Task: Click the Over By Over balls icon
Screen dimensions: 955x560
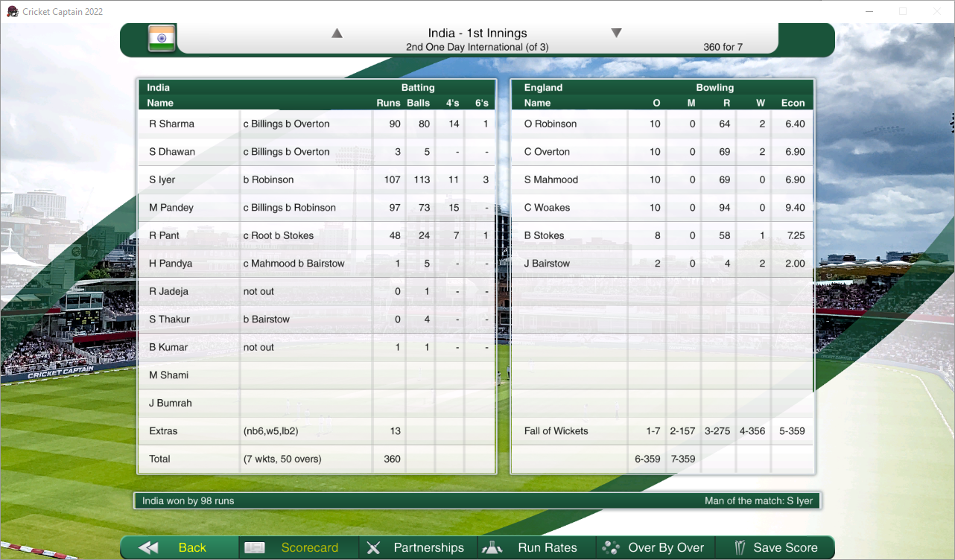Action: 611,548
